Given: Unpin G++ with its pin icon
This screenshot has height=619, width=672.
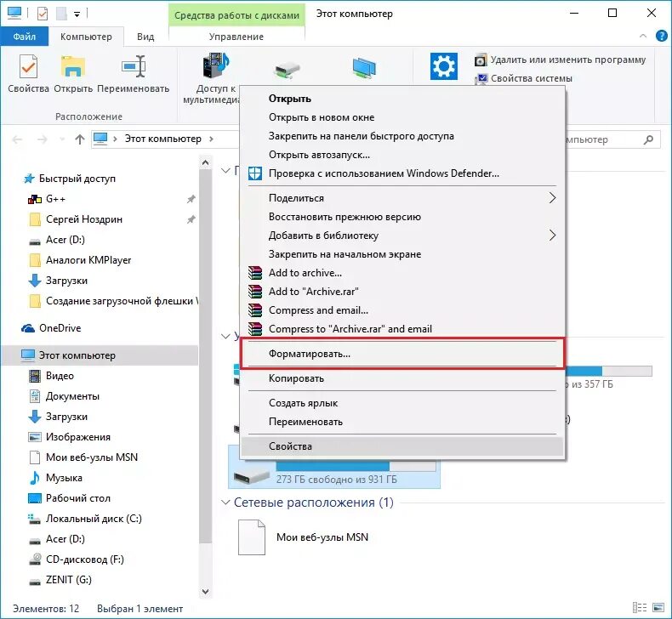Looking at the screenshot, I should click(191, 199).
